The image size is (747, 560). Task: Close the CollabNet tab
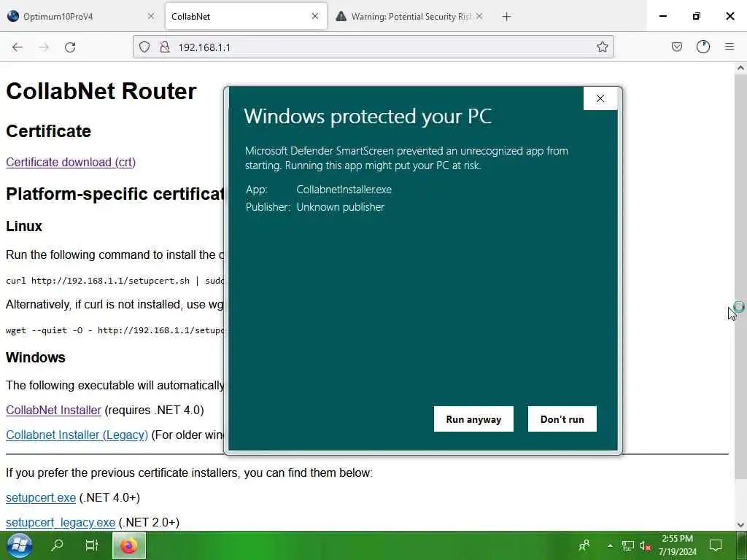(x=315, y=16)
